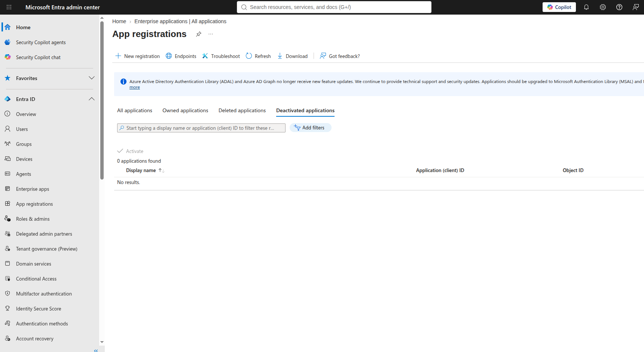Collapse the sidebar with double-chevron
The height and width of the screenshot is (352, 644).
click(x=96, y=350)
